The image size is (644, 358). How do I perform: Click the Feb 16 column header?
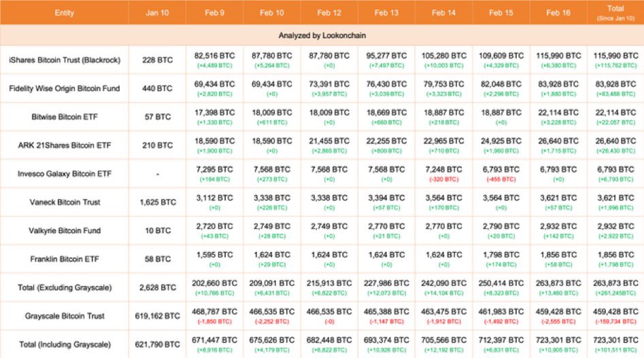(558, 13)
